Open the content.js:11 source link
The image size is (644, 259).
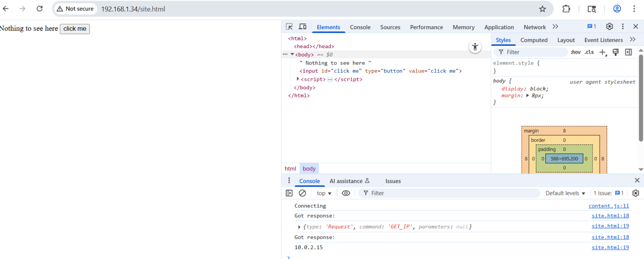608,206
